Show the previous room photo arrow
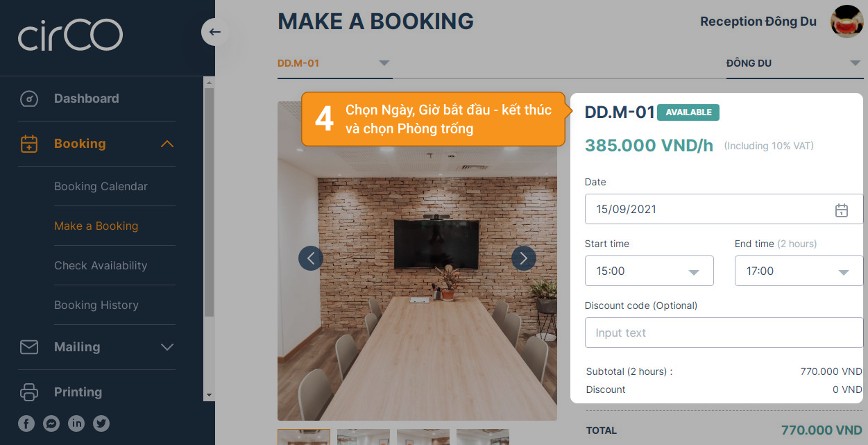 [311, 258]
